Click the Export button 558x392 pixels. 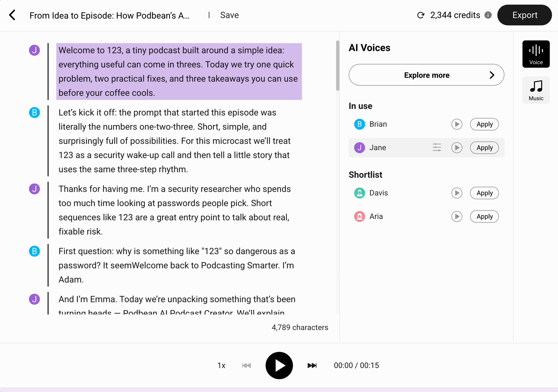[x=524, y=15]
